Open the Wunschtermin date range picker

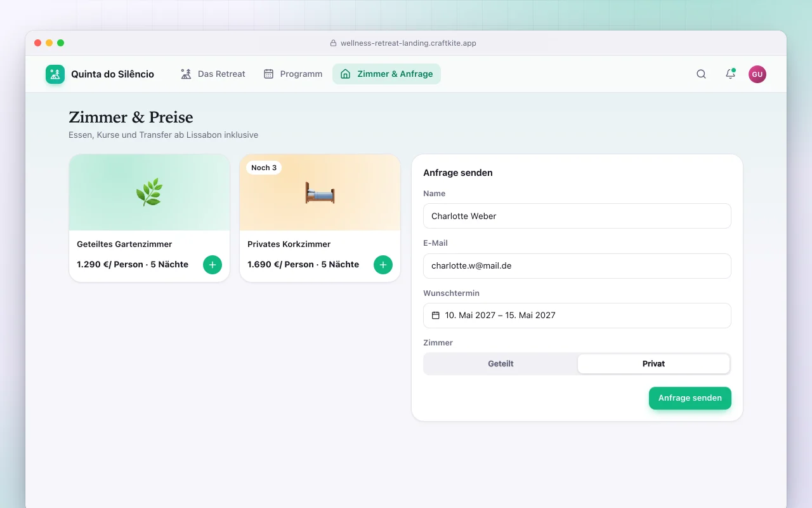coord(577,316)
